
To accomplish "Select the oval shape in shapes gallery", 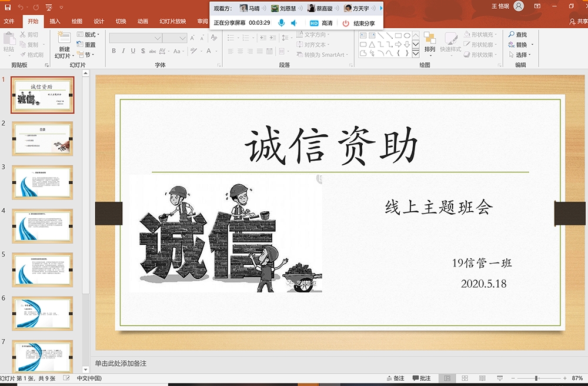I will pyautogui.click(x=407, y=35).
